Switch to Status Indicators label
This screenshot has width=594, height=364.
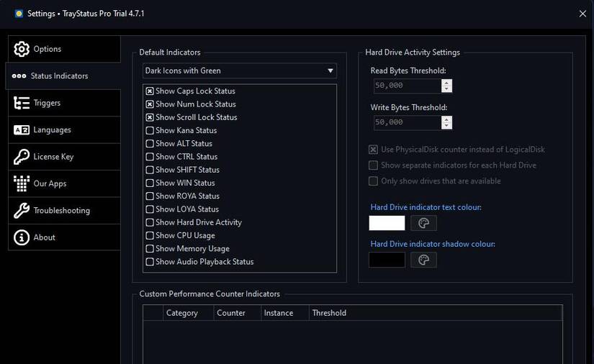59,76
